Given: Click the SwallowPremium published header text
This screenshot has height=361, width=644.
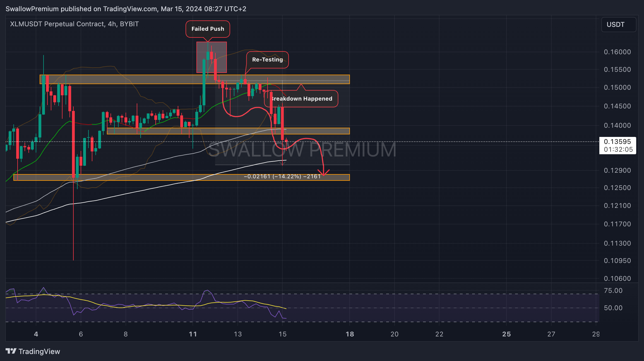Looking at the screenshot, I should tap(126, 9).
